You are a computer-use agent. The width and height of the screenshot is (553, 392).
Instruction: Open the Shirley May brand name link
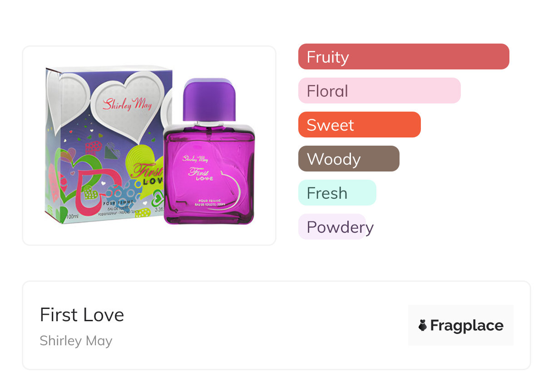tap(76, 341)
